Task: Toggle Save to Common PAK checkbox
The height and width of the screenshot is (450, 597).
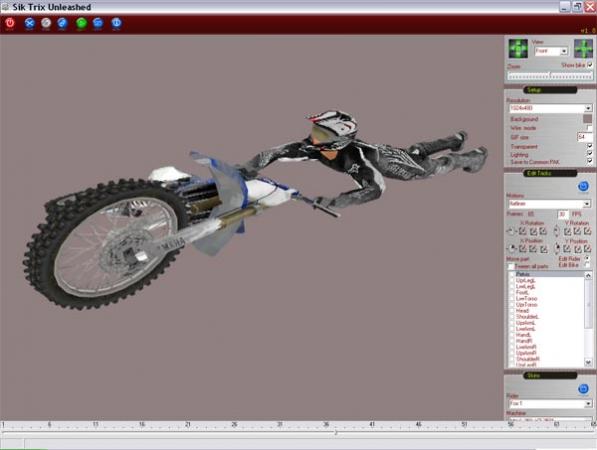Action: pyautogui.click(x=589, y=161)
